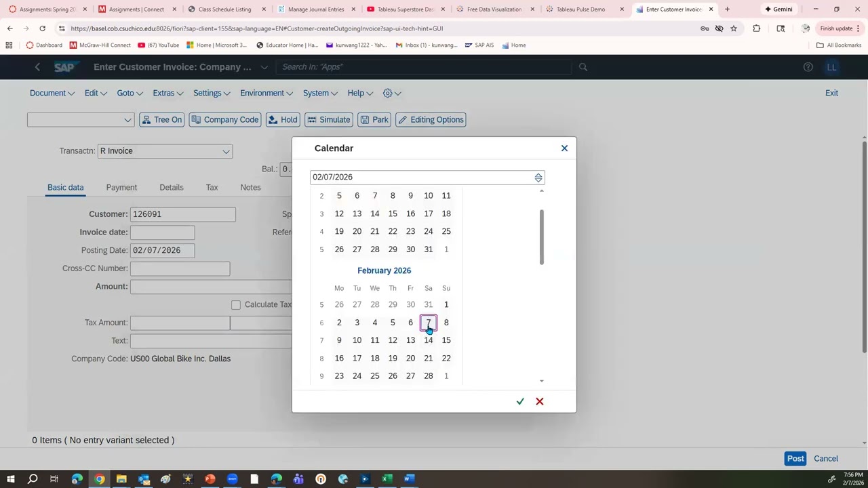This screenshot has width=868, height=488.
Task: Bookmark this page with star icon
Action: click(734, 28)
